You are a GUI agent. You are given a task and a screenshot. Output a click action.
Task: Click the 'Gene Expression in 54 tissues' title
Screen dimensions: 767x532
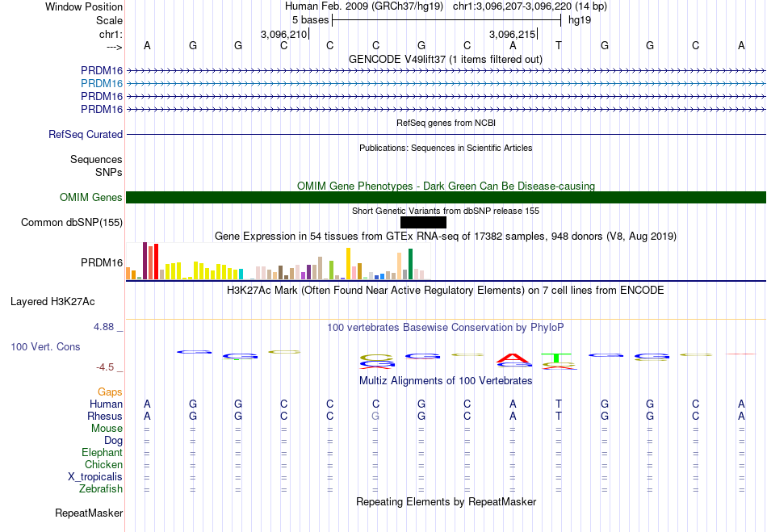pyautogui.click(x=445, y=237)
